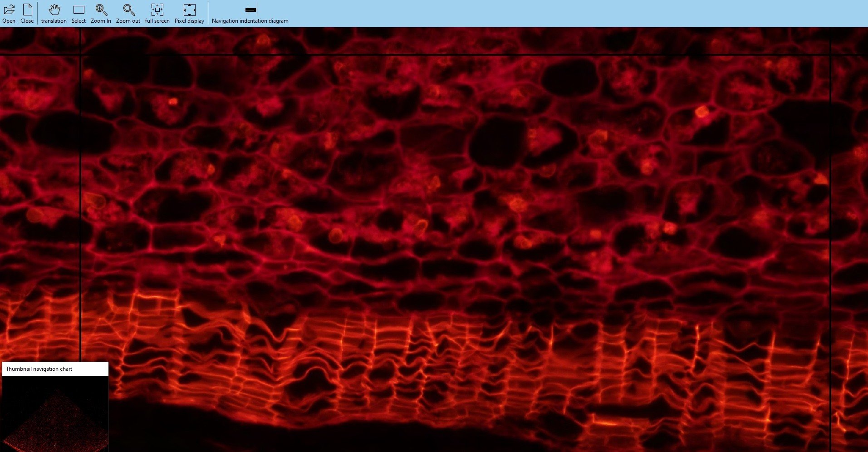Select the translation hand tool
The width and height of the screenshot is (868, 452).
pos(54,14)
